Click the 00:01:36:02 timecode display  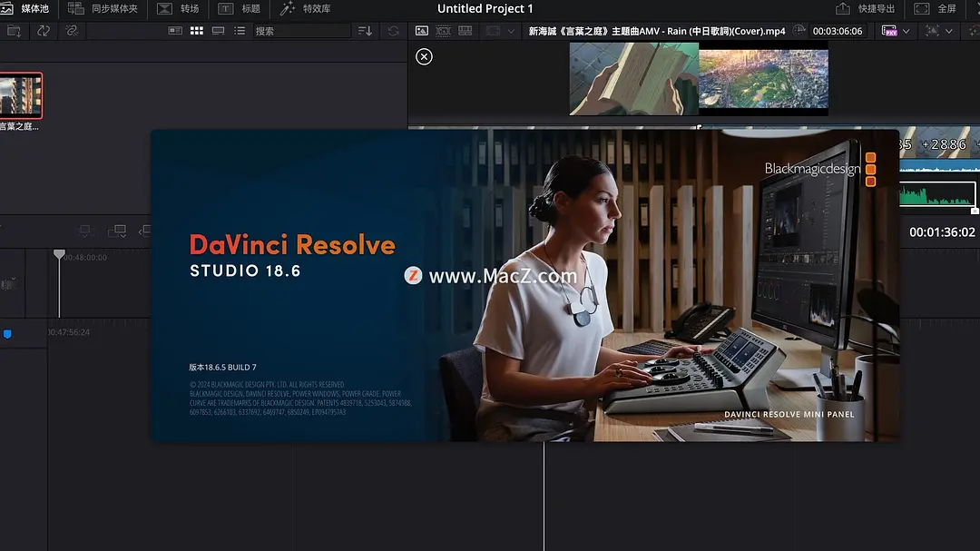[x=942, y=232]
